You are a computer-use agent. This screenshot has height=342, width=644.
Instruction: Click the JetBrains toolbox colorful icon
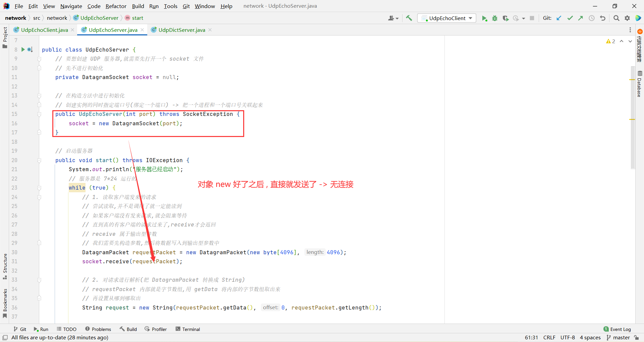pyautogui.click(x=638, y=18)
